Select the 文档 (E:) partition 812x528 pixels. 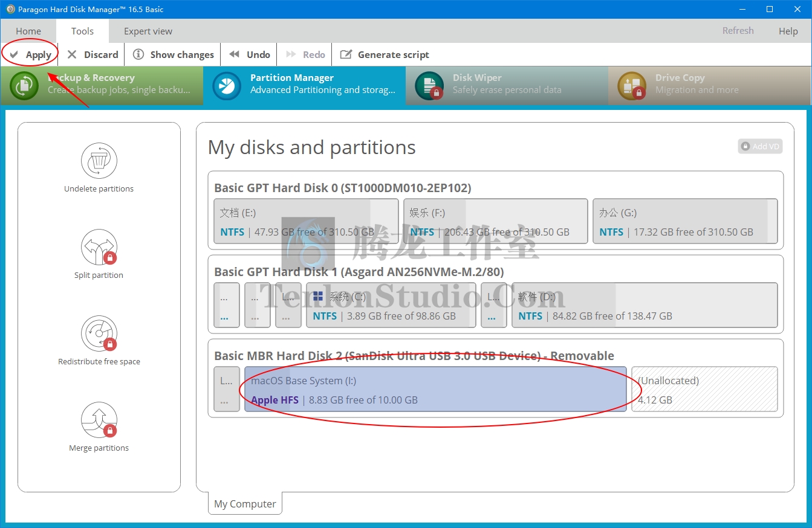point(307,221)
